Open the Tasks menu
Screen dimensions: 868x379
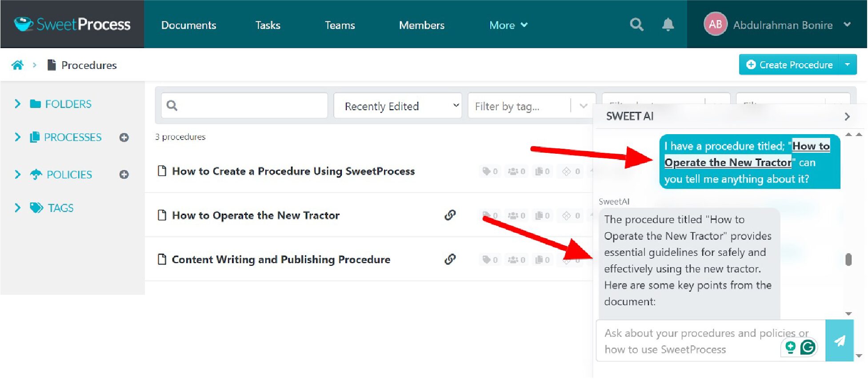point(268,25)
